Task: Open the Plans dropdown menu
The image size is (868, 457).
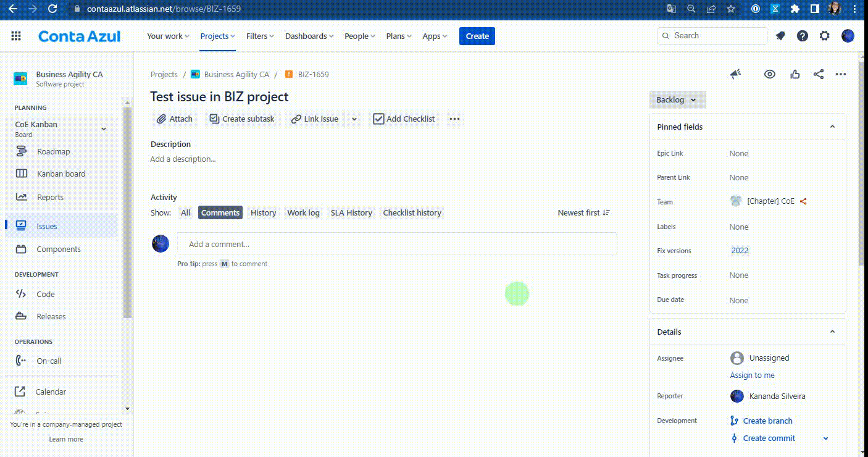Action: [400, 36]
